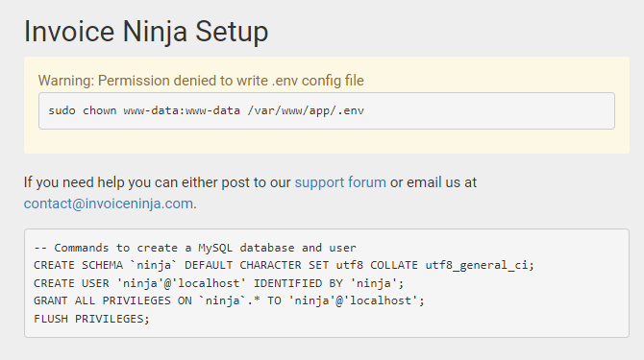The image size is (644, 360).
Task: Click the sudo chown command box
Action: click(x=327, y=110)
